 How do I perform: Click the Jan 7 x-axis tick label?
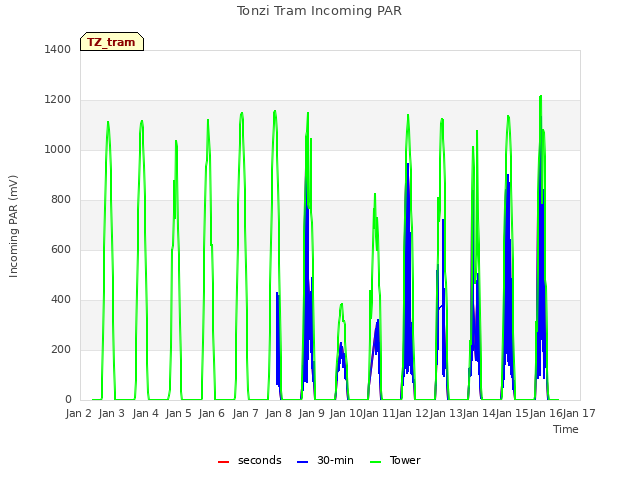click(245, 413)
